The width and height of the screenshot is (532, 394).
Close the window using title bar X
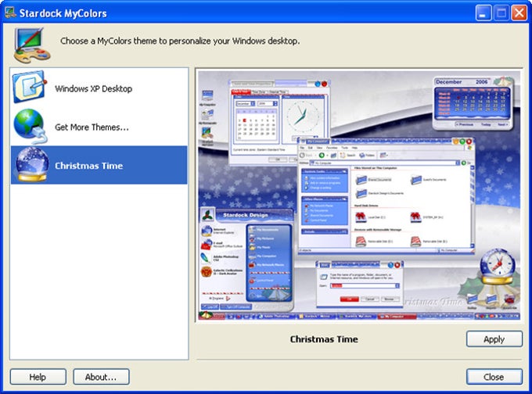point(519,13)
